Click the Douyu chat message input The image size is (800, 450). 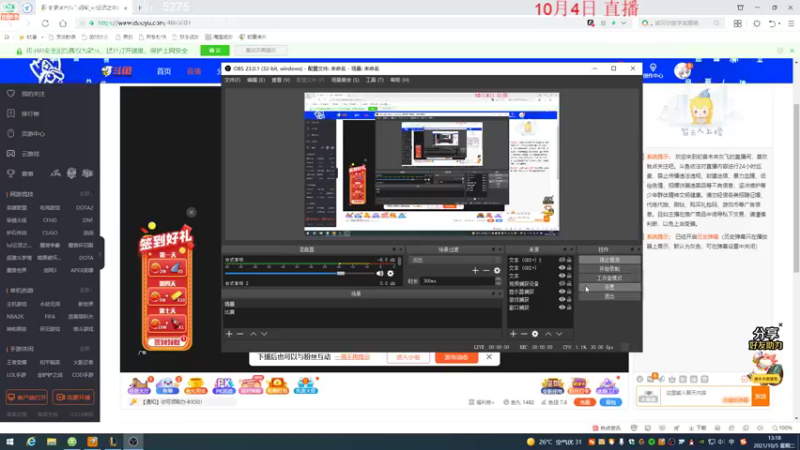click(706, 394)
